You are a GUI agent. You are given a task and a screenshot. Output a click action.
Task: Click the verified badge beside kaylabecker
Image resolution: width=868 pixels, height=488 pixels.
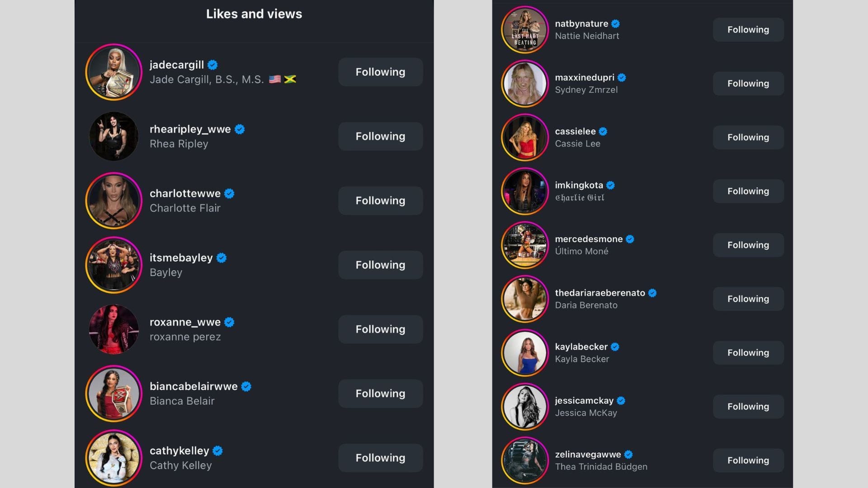pos(615,347)
